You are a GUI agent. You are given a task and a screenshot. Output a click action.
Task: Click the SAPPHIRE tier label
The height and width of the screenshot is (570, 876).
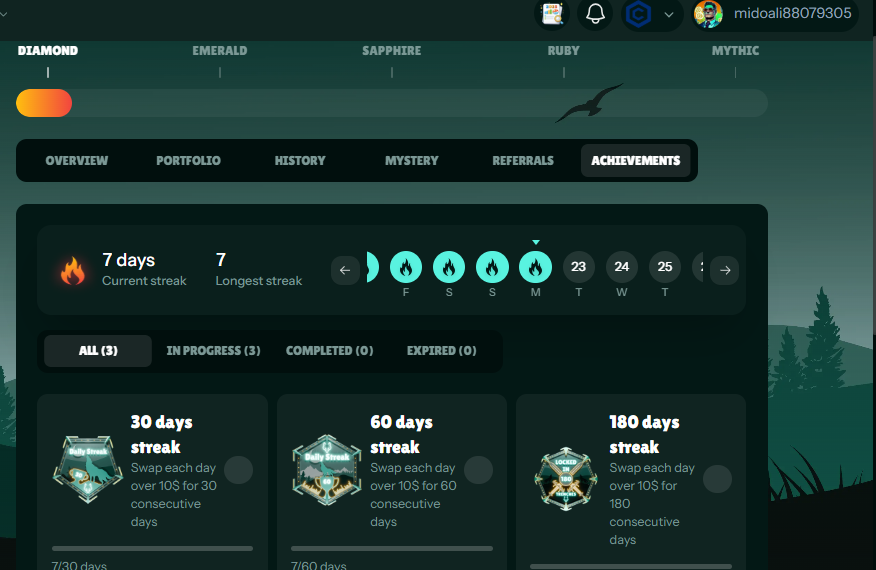(x=392, y=51)
